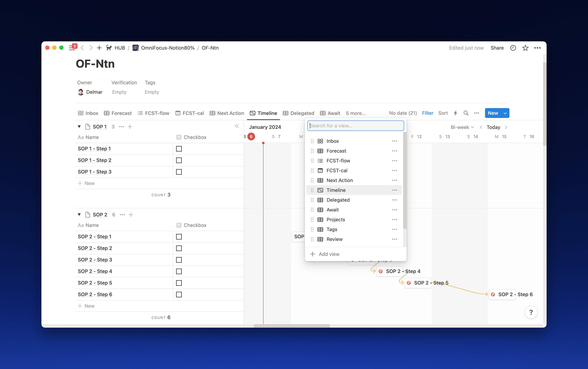Switch to the FCST-cal tab
588x369 pixels.
190,113
